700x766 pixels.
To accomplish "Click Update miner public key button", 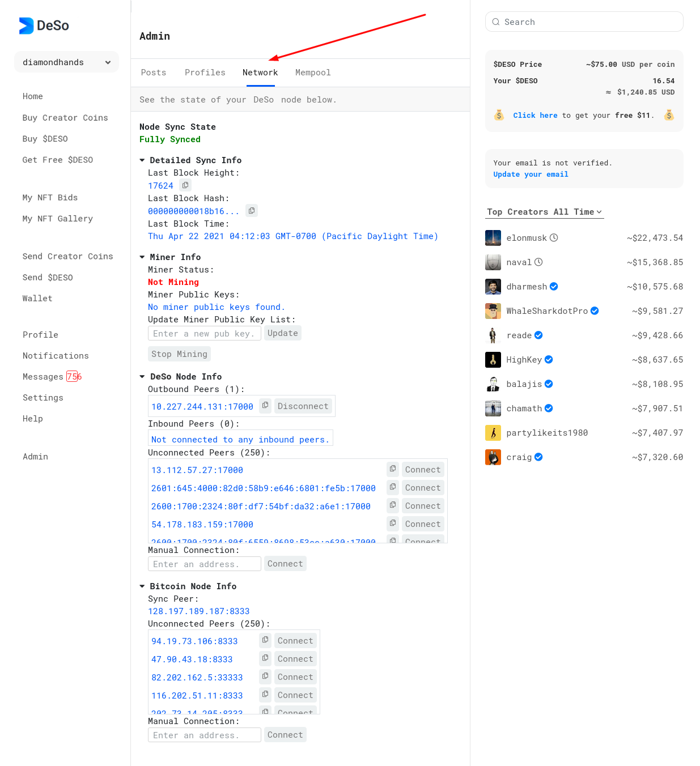I will click(x=283, y=333).
